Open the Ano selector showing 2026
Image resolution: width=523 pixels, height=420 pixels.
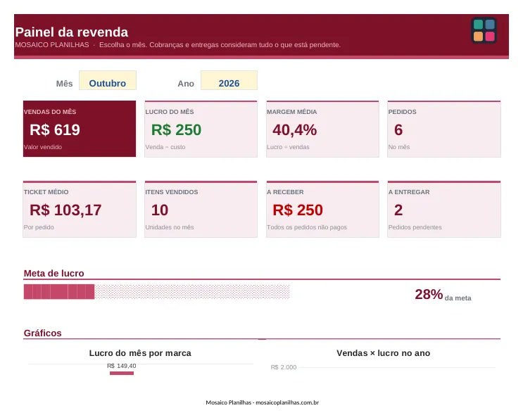(229, 80)
